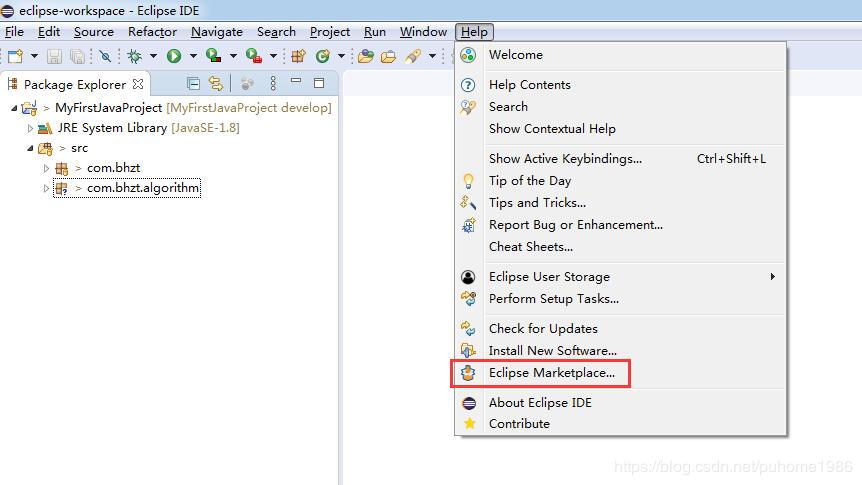Open the Run menu

375,32
